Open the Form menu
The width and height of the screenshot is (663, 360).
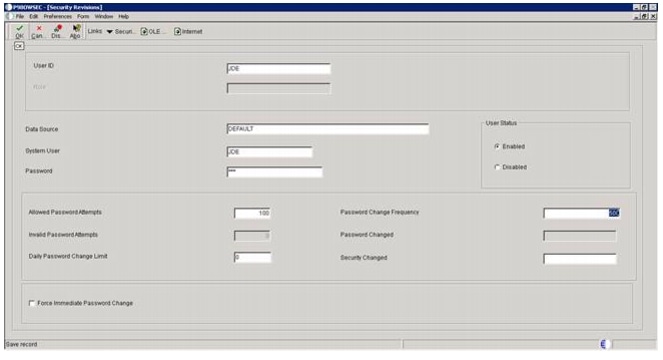click(83, 16)
